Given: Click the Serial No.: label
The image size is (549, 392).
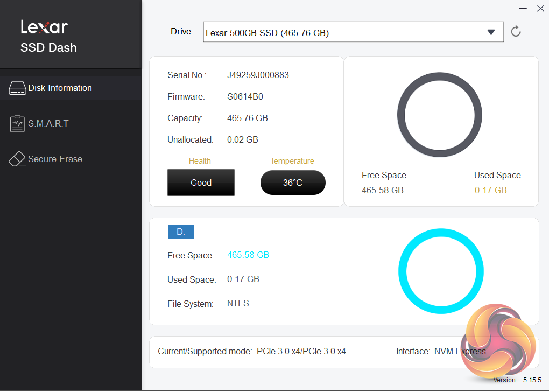Looking at the screenshot, I should click(187, 75).
